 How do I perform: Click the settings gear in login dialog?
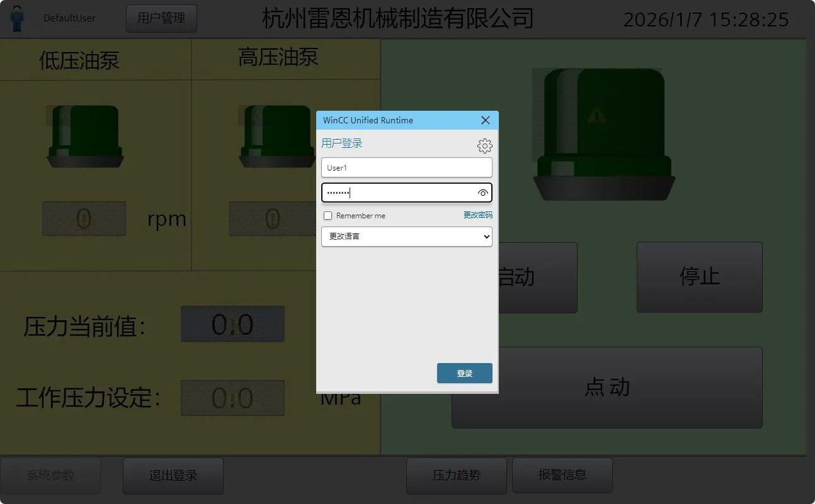pos(484,146)
